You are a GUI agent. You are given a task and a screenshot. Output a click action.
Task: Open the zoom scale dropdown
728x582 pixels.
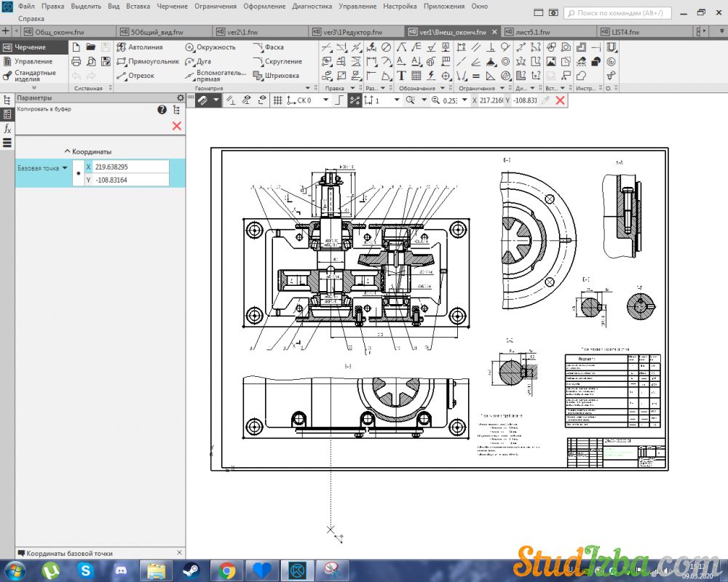(464, 100)
